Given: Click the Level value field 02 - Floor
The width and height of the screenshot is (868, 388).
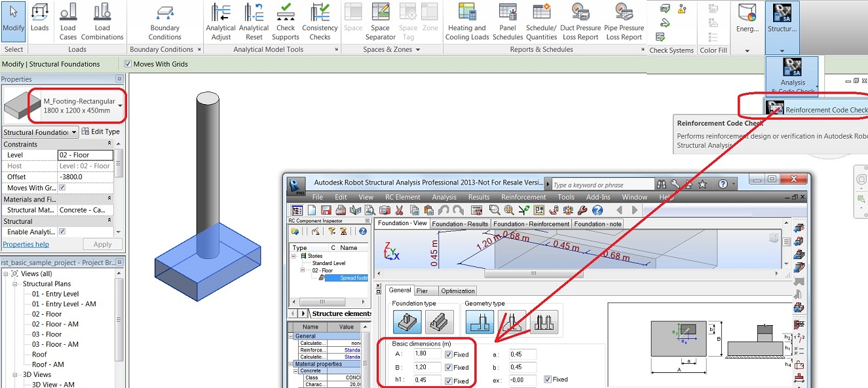Looking at the screenshot, I should coord(85,155).
